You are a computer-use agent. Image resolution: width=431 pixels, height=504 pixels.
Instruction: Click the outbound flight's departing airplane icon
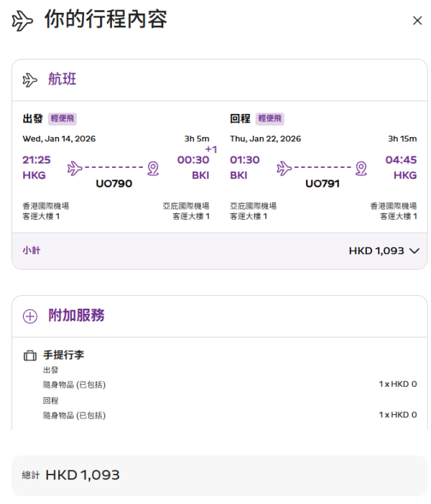pyautogui.click(x=75, y=168)
